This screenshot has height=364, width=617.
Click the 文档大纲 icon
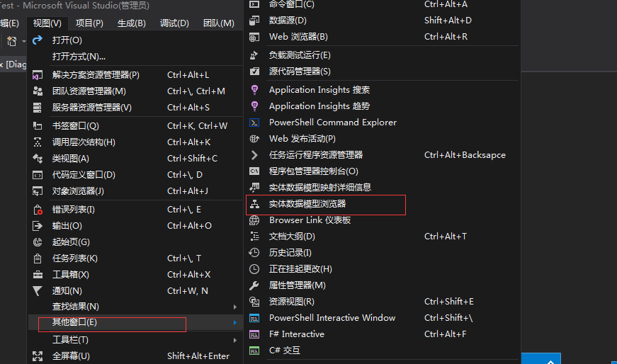click(x=254, y=237)
